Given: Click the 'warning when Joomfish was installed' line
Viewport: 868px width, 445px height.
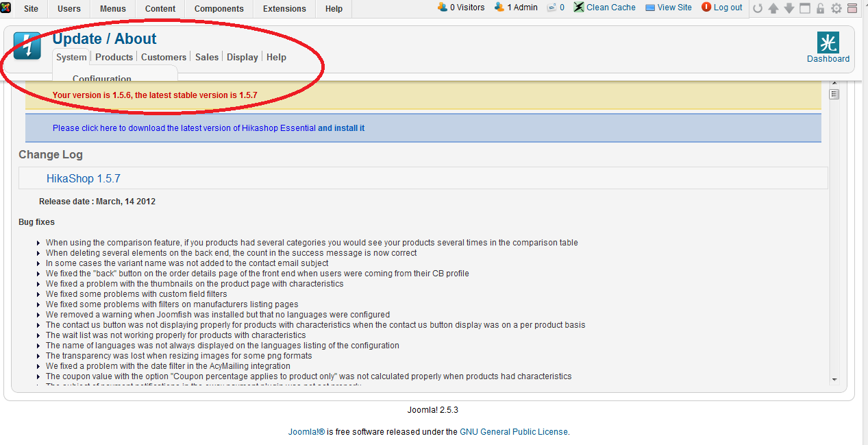Looking at the screenshot, I should click(218, 315).
